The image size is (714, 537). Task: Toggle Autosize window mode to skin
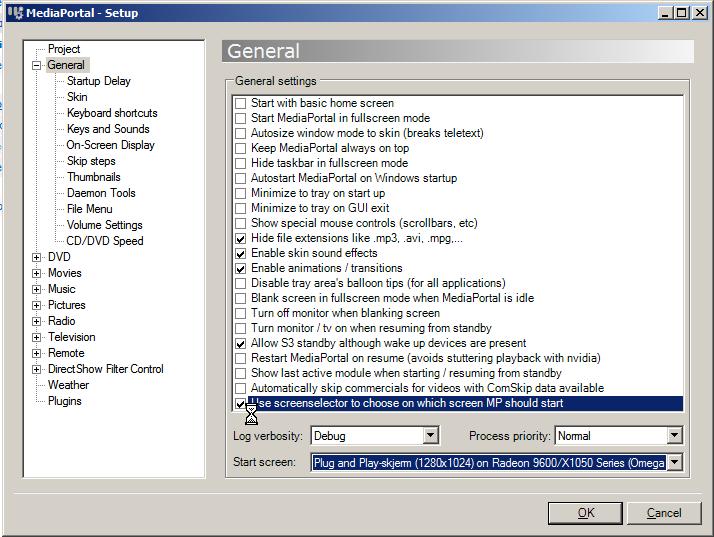[x=240, y=133]
